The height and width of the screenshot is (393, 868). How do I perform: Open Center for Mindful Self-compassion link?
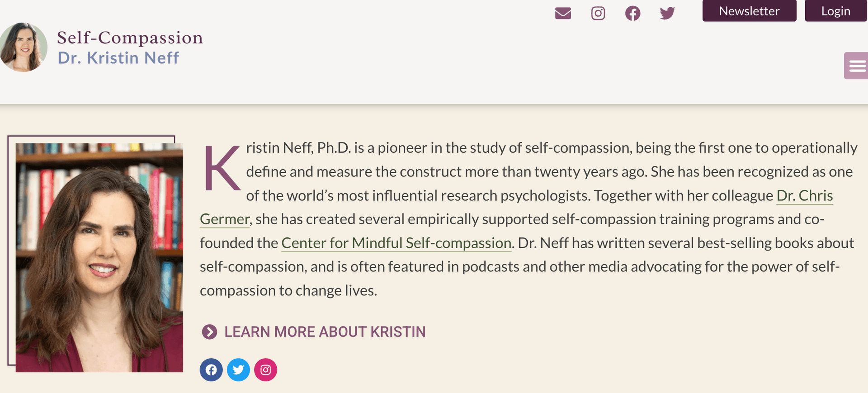396,243
